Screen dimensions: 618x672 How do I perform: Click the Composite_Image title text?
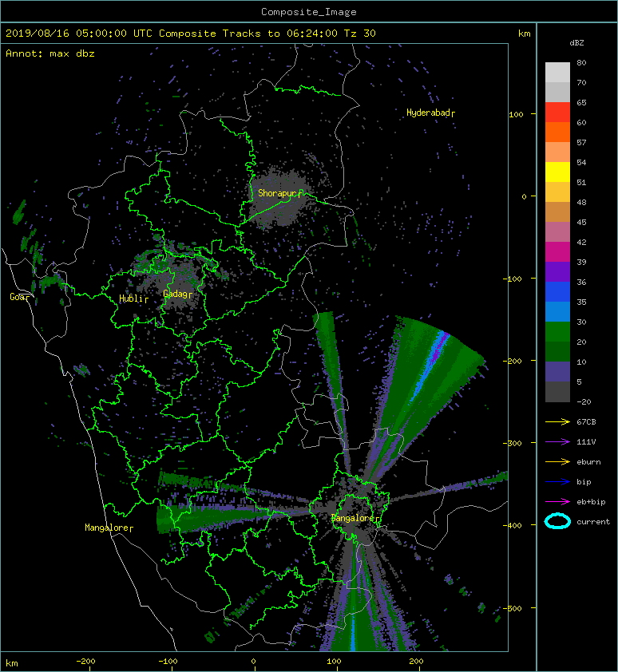[309, 12]
